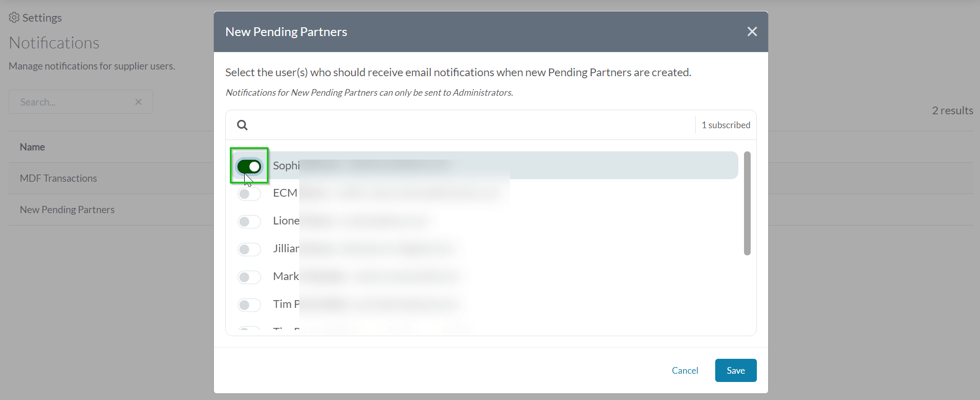
Task: Click the Settings label next to the gear
Action: [x=42, y=18]
